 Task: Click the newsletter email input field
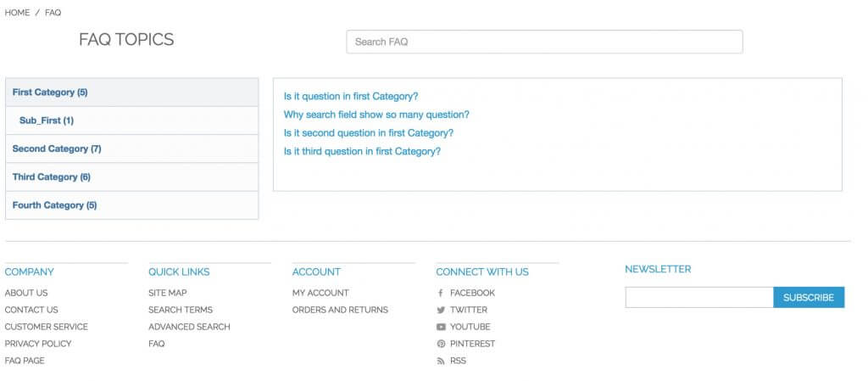[698, 297]
